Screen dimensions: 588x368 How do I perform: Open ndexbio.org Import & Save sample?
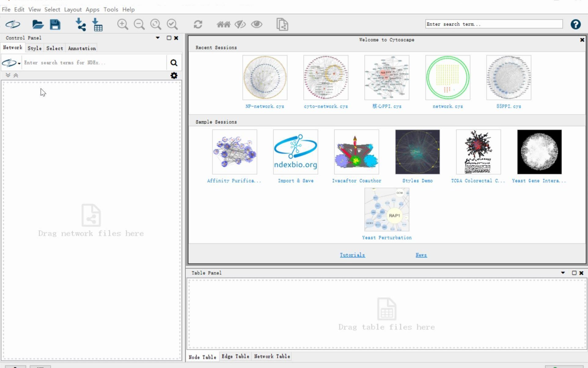pos(296,152)
